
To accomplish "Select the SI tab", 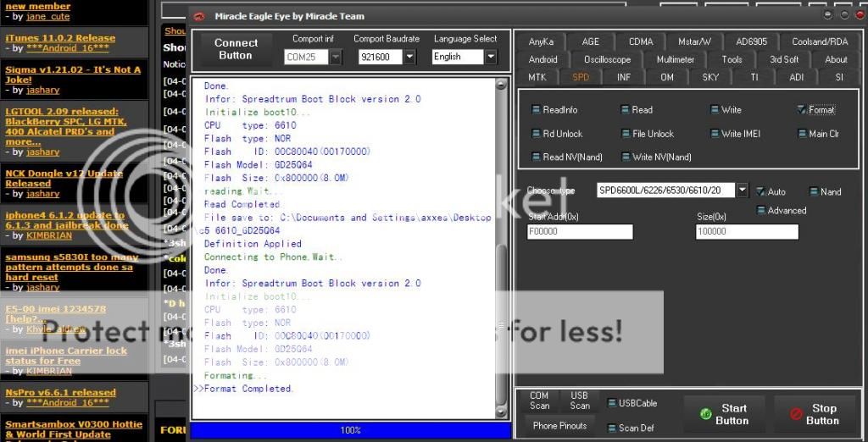I will tap(839, 77).
